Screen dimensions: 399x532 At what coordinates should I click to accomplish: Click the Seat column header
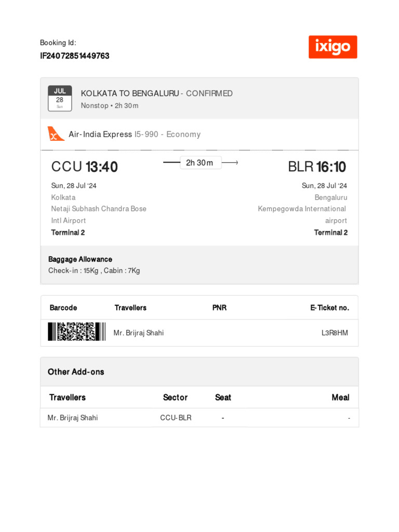click(x=223, y=397)
